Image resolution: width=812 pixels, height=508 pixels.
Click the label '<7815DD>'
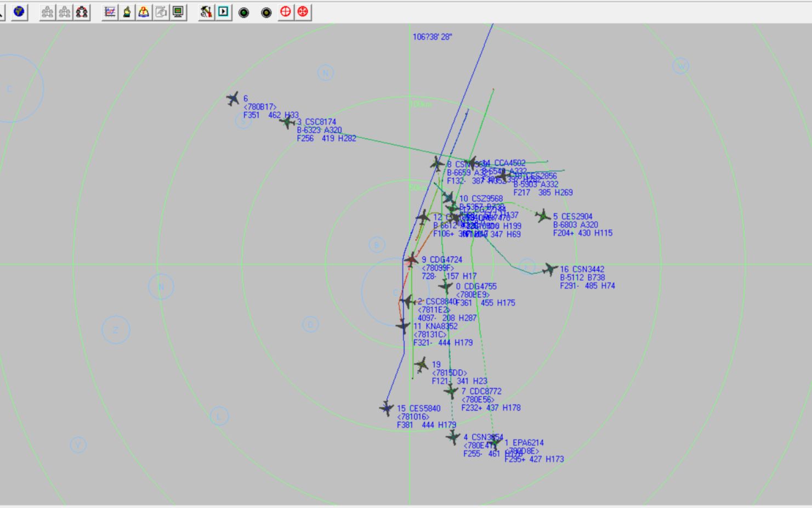pos(449,373)
